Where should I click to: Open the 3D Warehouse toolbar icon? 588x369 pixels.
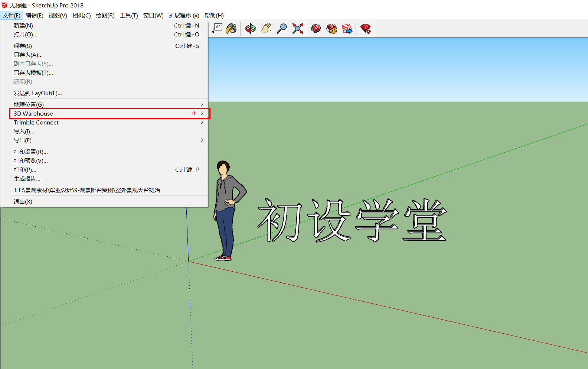point(316,29)
